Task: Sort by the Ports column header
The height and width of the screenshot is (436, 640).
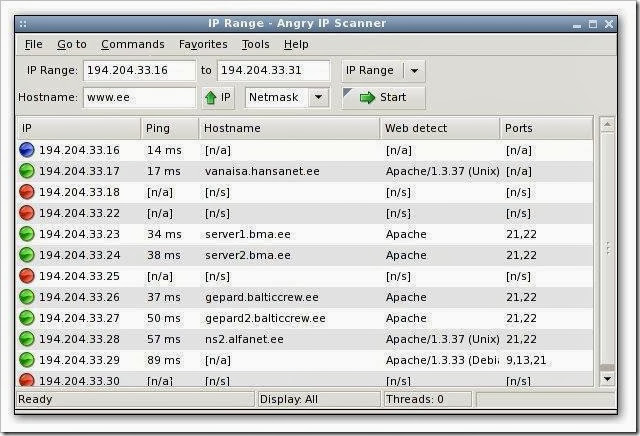Action: pos(547,128)
